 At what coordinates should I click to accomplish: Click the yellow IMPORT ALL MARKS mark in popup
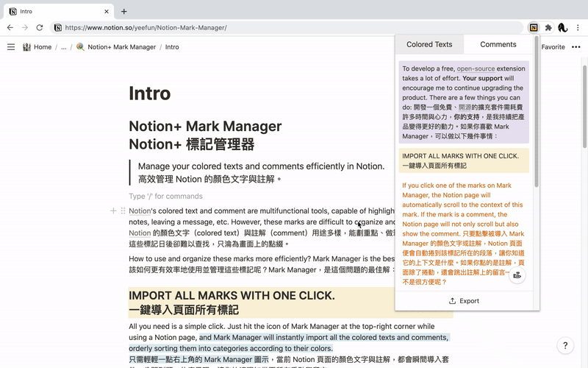coord(464,160)
